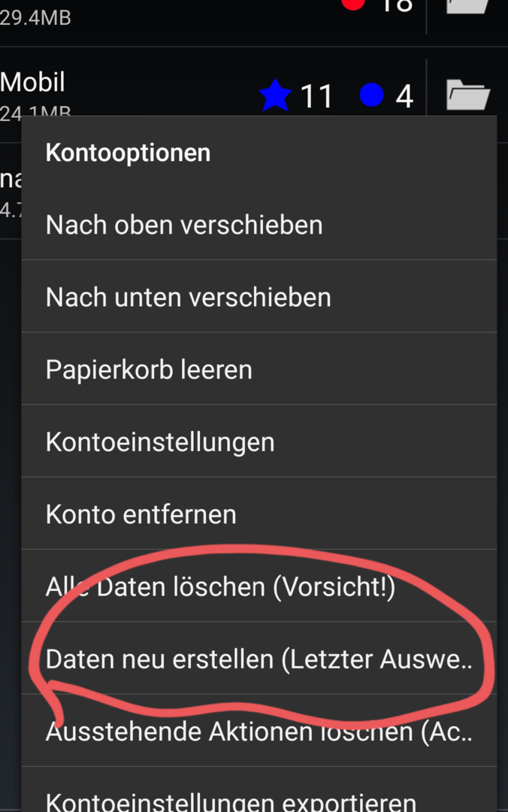Open the folder icon in top account row
This screenshot has width=508, height=812.
tap(467, 6)
